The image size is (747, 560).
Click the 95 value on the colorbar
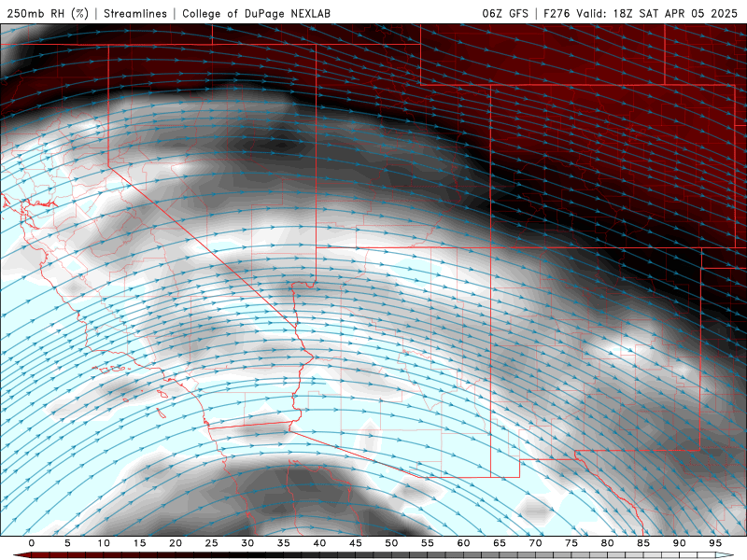715,543
